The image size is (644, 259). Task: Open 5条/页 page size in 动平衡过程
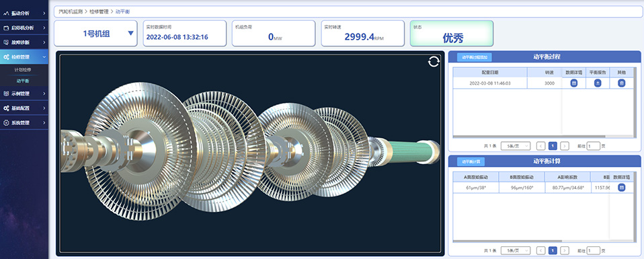pos(516,145)
